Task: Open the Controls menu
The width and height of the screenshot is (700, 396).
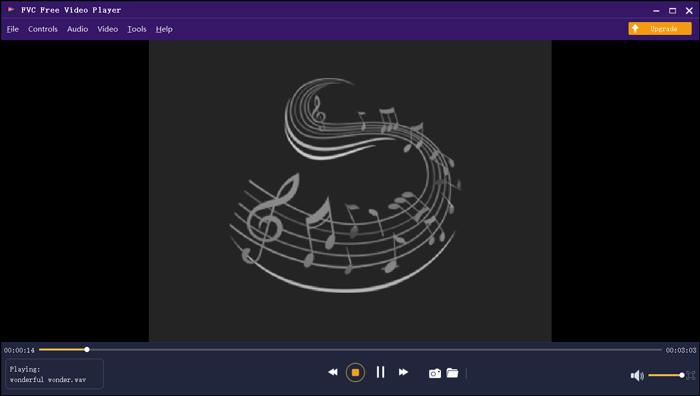Action: [x=43, y=29]
